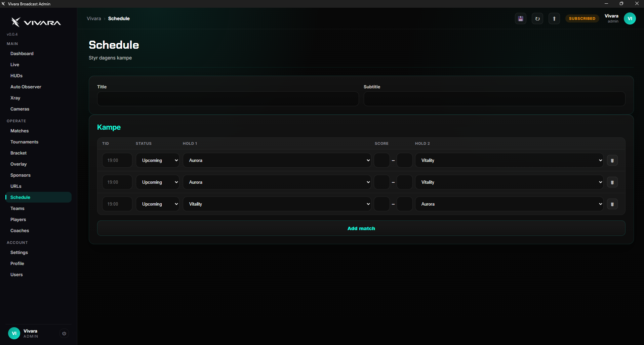Image resolution: width=644 pixels, height=345 pixels.
Task: Open the VI avatar in top right corner
Action: click(630, 18)
